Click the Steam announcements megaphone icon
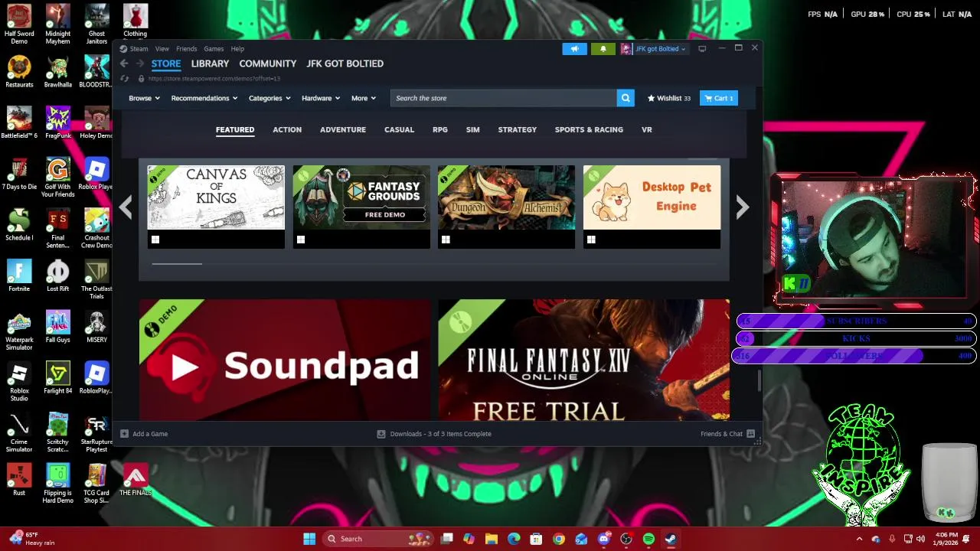This screenshot has width=980, height=551. point(574,49)
